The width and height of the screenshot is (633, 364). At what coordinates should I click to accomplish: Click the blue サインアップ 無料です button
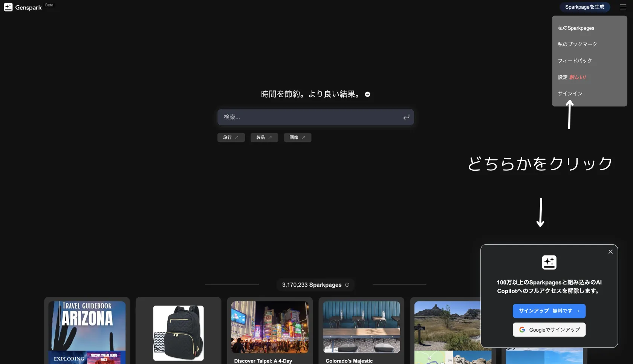click(x=549, y=311)
